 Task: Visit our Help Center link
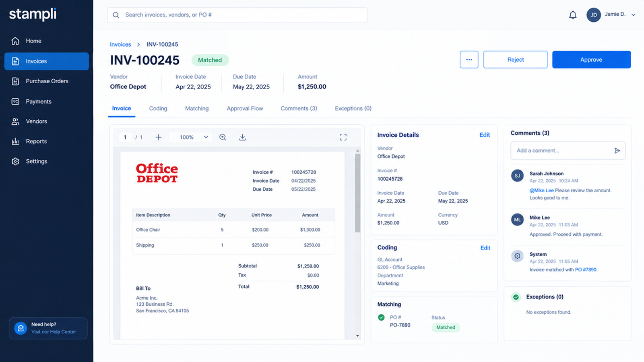click(x=54, y=332)
